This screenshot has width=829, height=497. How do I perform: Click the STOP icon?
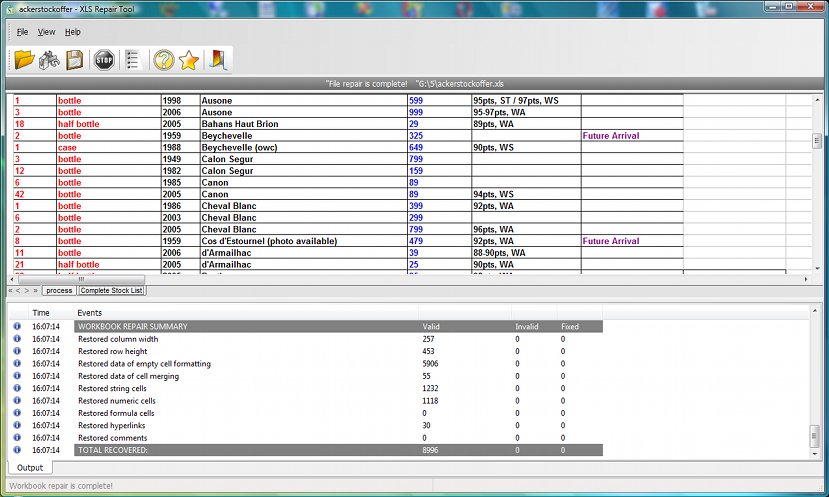[104, 60]
